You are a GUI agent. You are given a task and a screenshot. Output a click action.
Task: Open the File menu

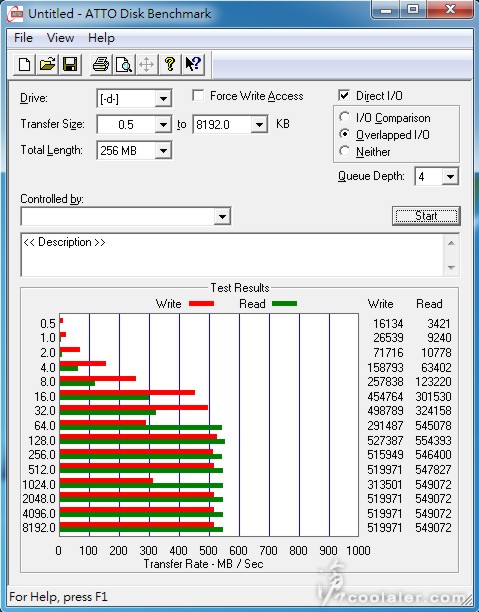[x=23, y=38]
